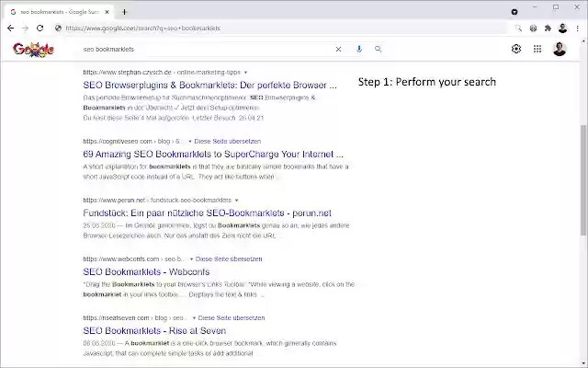Open the Chrome profile avatar in the toolbar
Viewport: 588px width, 368px height.
(x=562, y=29)
